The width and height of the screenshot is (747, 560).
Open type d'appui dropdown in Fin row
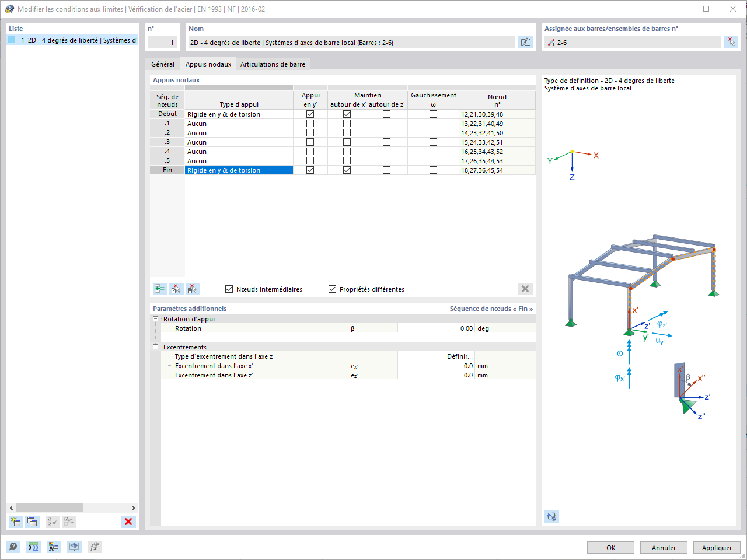(239, 170)
